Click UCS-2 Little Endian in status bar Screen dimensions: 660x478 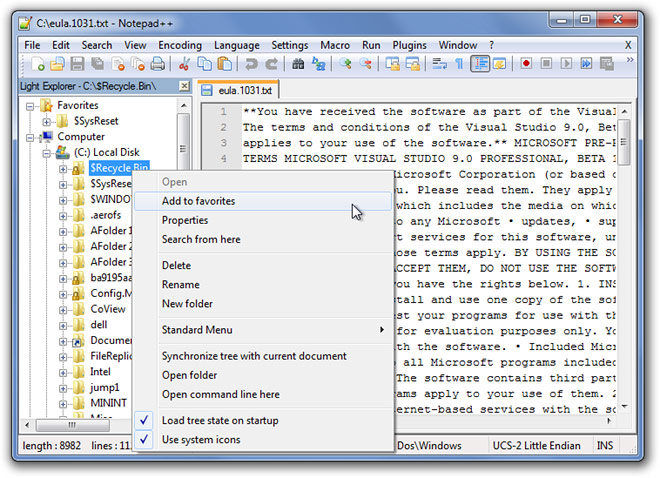point(536,446)
